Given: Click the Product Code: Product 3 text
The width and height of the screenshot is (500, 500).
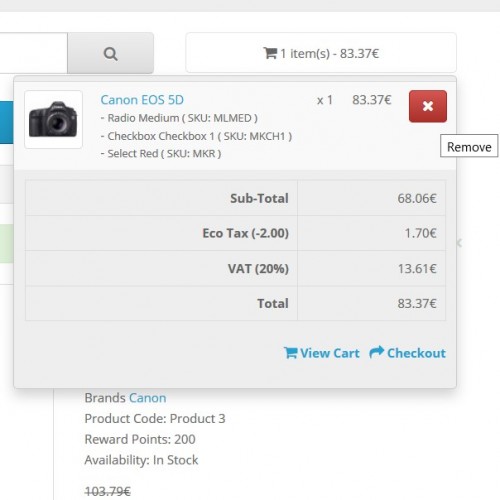Looking at the screenshot, I should [155, 419].
